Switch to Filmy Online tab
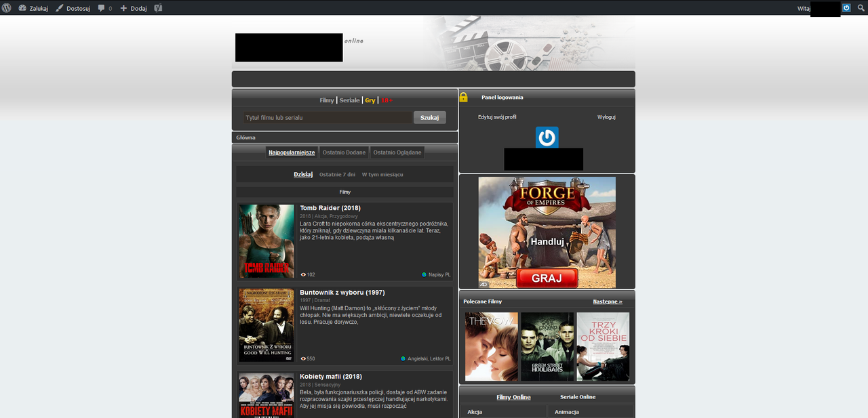868x418 pixels. (513, 397)
